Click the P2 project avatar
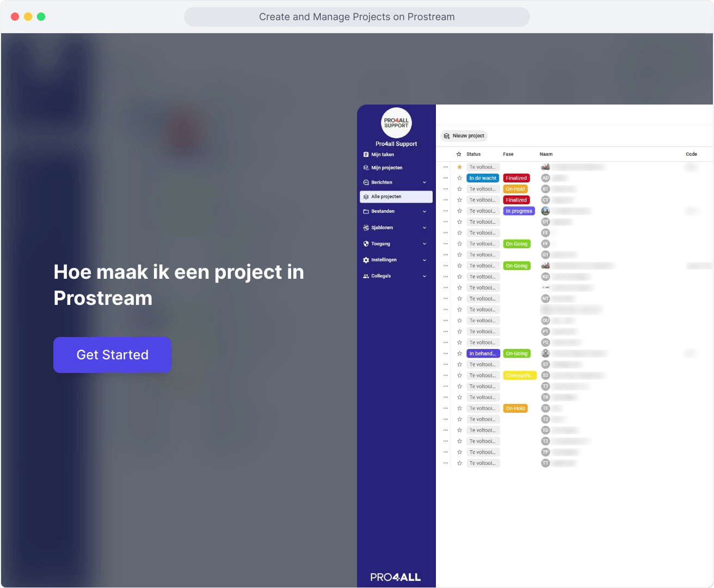The width and height of the screenshot is (714, 588). pyautogui.click(x=545, y=342)
